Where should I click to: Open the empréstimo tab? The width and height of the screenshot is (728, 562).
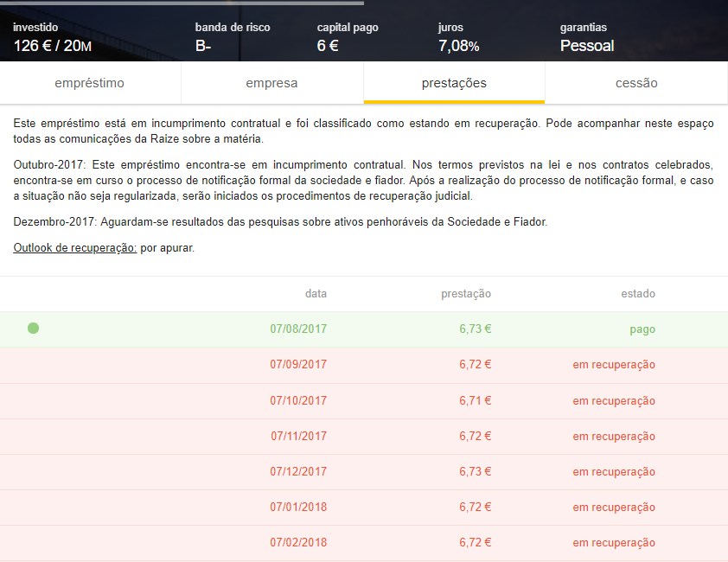click(90, 83)
